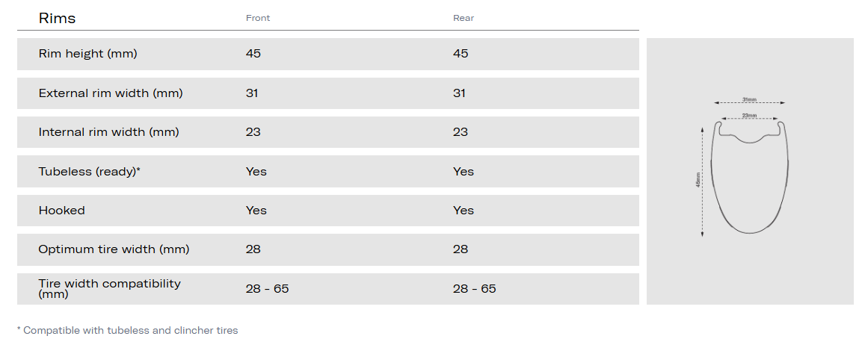The width and height of the screenshot is (868, 339).
Task: Click the tubeless and clincher compatibility footnote
Action: coord(127,330)
